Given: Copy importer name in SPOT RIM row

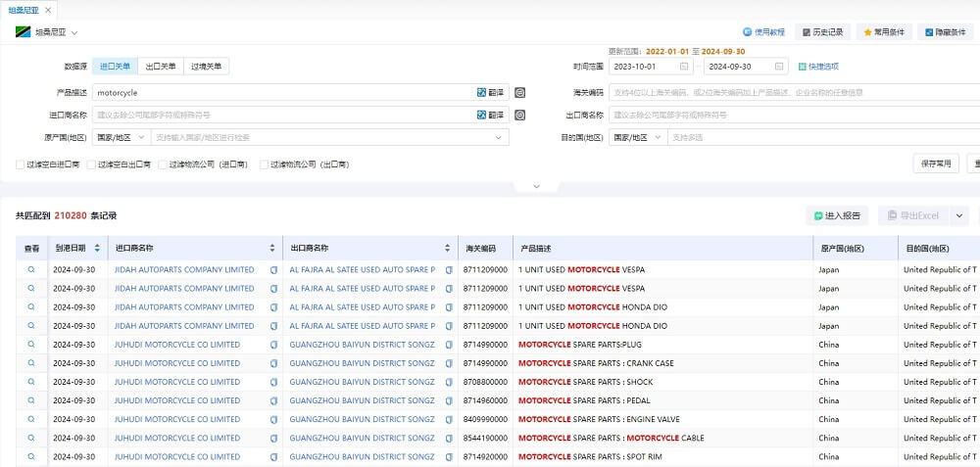Looking at the screenshot, I should [x=273, y=457].
